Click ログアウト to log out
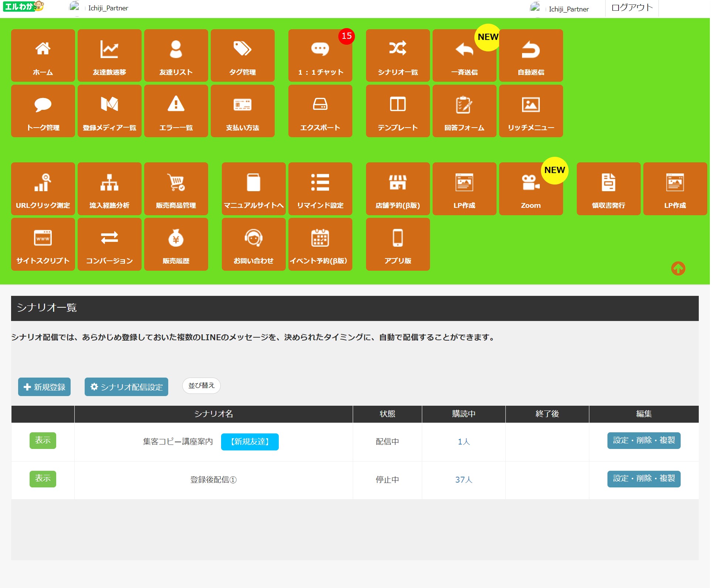Image resolution: width=718 pixels, height=588 pixels. click(632, 8)
